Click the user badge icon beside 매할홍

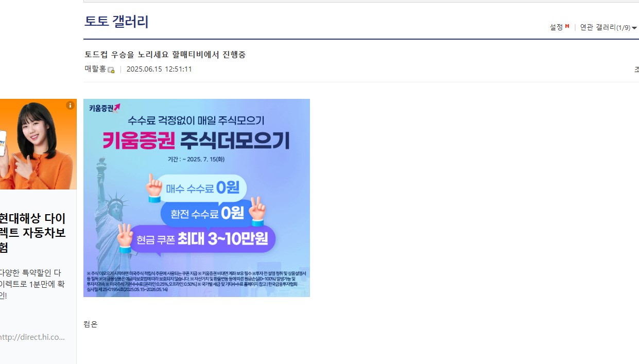[111, 70]
